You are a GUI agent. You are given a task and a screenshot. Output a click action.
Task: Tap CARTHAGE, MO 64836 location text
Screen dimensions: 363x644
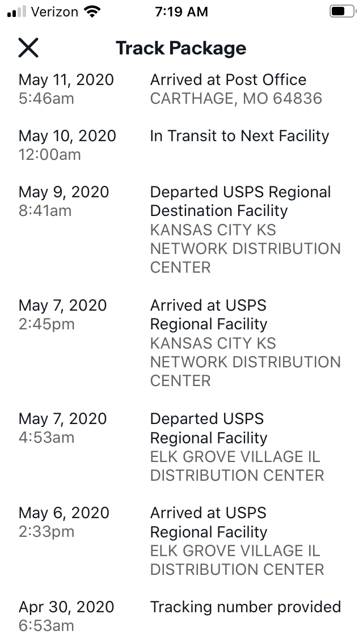tap(236, 99)
